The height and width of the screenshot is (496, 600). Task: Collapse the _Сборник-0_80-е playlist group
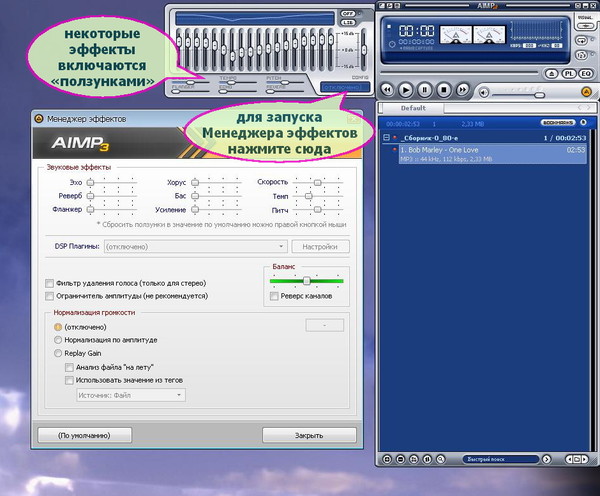[x=386, y=137]
